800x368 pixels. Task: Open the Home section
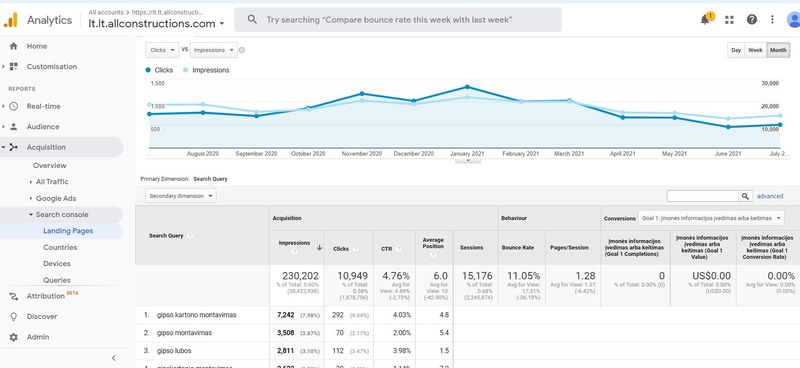coord(37,46)
